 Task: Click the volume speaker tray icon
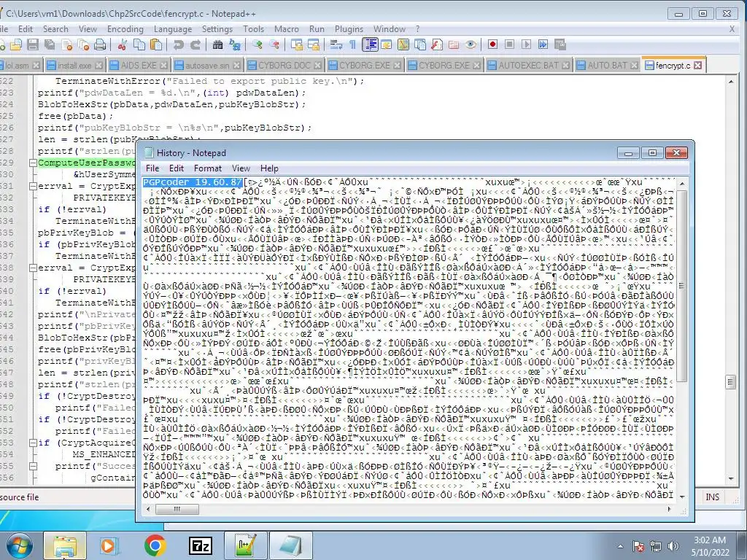click(673, 546)
